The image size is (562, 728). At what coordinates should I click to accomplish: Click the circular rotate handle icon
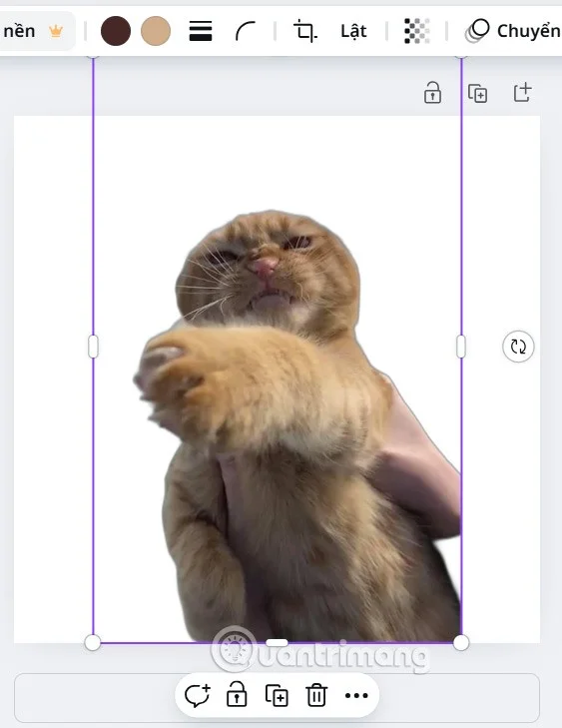[518, 347]
